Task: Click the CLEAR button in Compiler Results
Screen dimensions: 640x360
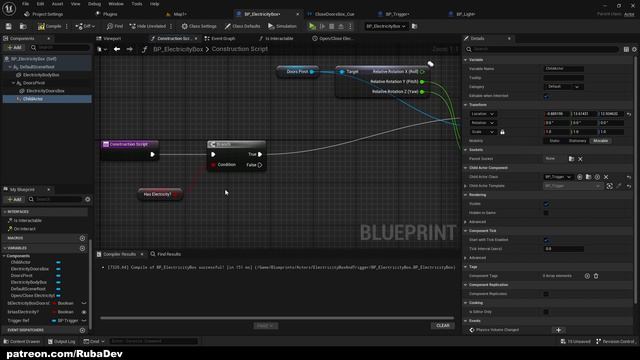Action: (442, 326)
